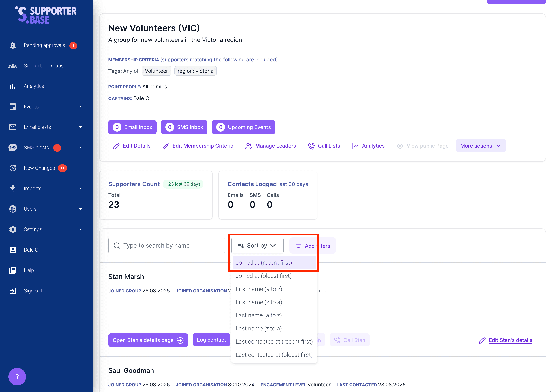Choose Last name (a to z) sorting
This screenshot has height=392, width=551.
259,315
